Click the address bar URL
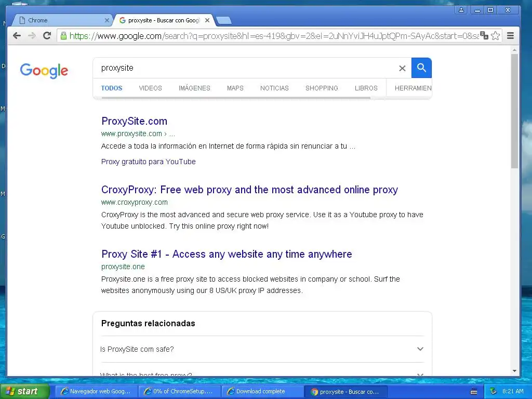This screenshot has height=399, width=532. click(x=274, y=36)
